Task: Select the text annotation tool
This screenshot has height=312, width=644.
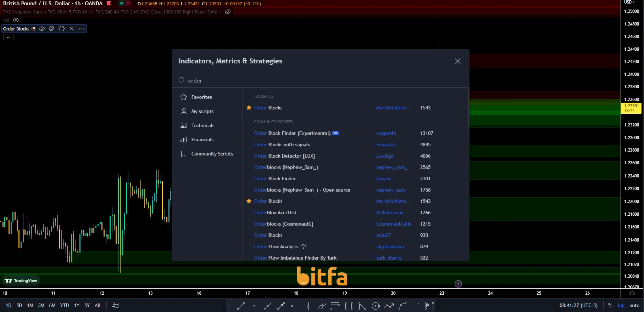Action: click(416, 306)
